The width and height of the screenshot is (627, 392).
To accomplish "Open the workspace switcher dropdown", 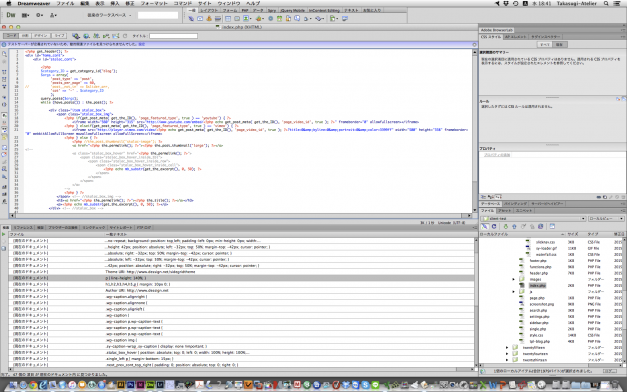I will tap(109, 15).
